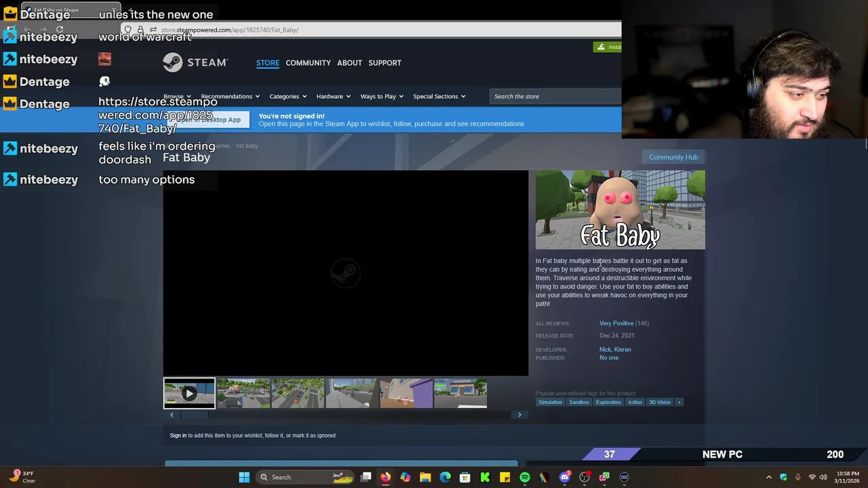Screen dimensions: 868x488
Task: Select the 3D Vision tag
Action: [x=660, y=402]
